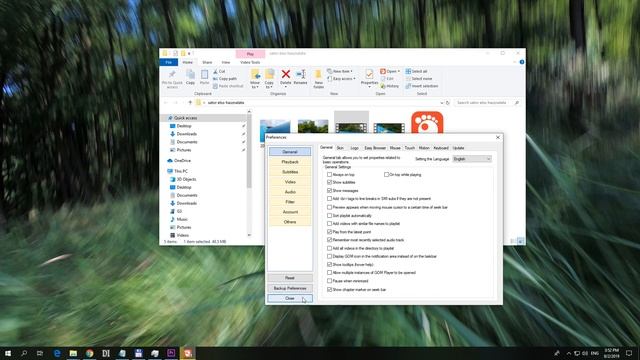
Task: Switch to the Skin tab
Action: click(x=340, y=148)
